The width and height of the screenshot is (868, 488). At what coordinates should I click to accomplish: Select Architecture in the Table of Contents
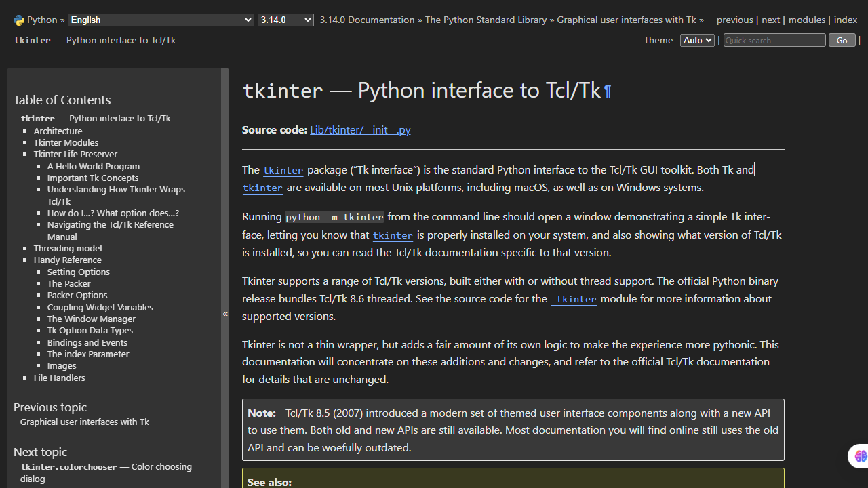click(x=58, y=131)
